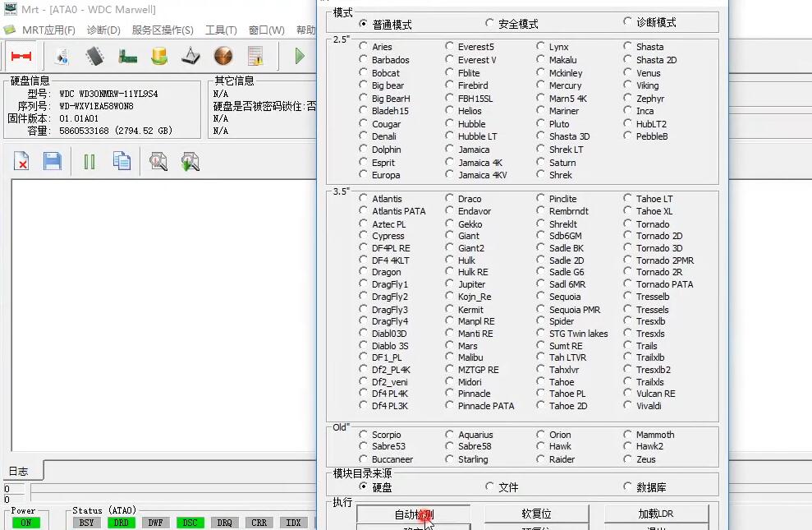This screenshot has height=530, width=812.
Task: Click the DRD status indicator
Action: 122,523
